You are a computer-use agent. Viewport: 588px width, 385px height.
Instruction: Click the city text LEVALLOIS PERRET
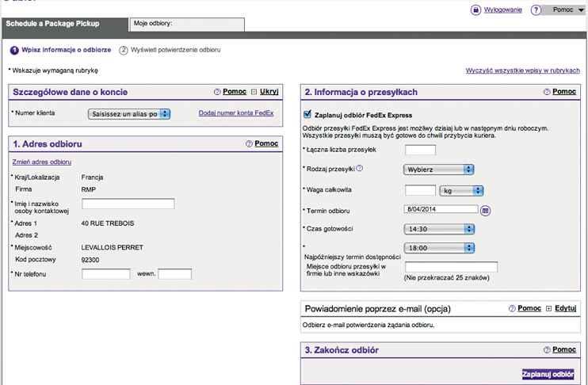(112, 247)
